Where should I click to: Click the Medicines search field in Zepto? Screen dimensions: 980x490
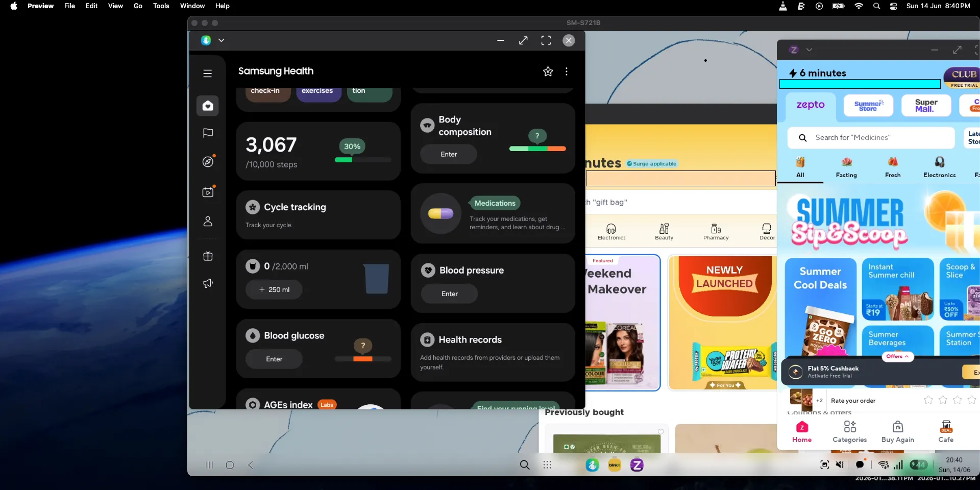point(871,138)
